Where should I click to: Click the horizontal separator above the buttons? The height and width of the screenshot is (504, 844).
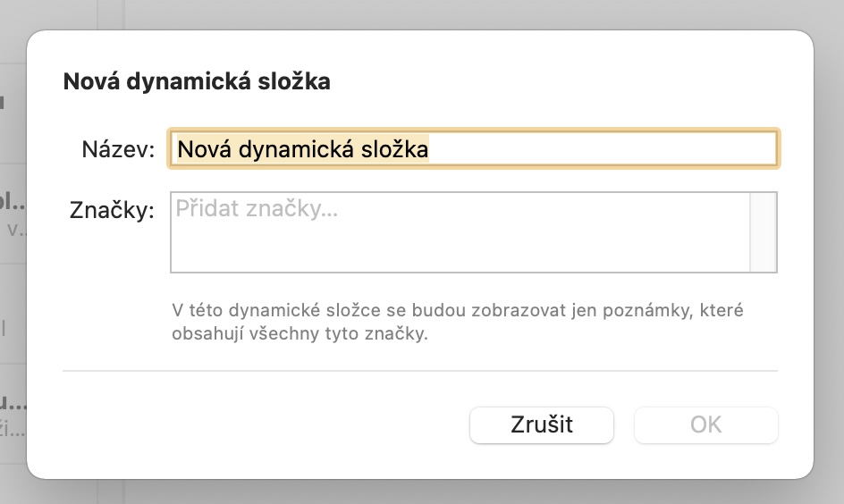[420, 370]
